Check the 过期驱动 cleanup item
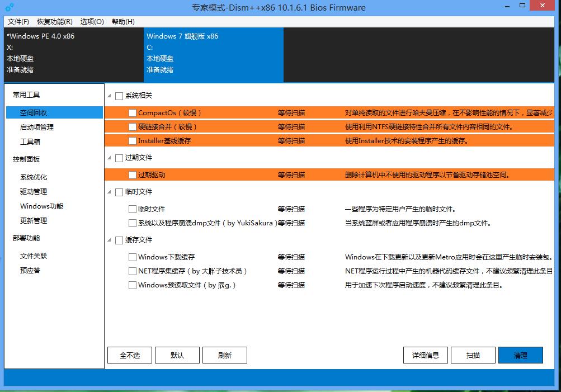 pos(132,174)
